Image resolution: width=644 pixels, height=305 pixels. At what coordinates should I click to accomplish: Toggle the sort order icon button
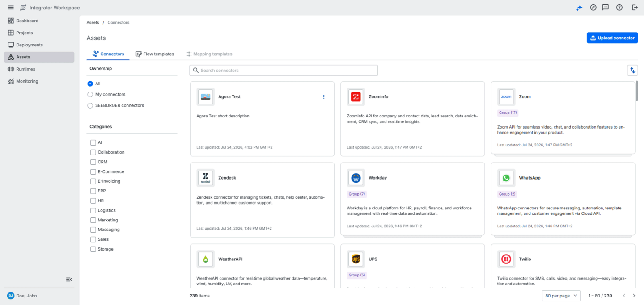pos(632,71)
